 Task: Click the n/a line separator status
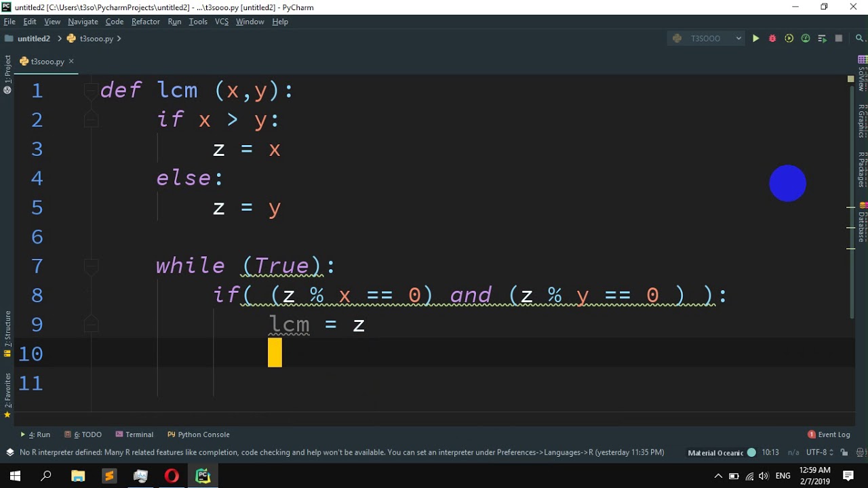[793, 452]
